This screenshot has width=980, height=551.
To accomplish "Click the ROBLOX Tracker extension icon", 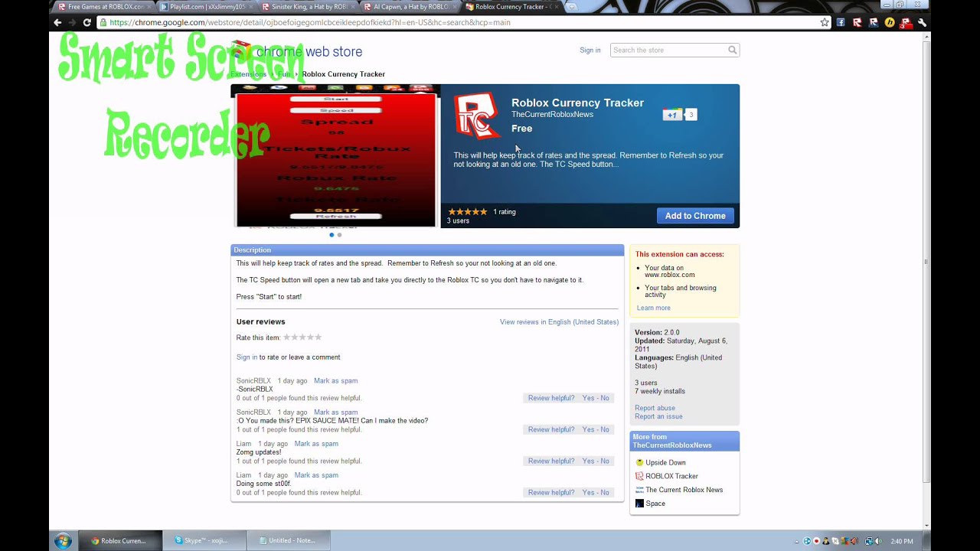I will coord(640,476).
